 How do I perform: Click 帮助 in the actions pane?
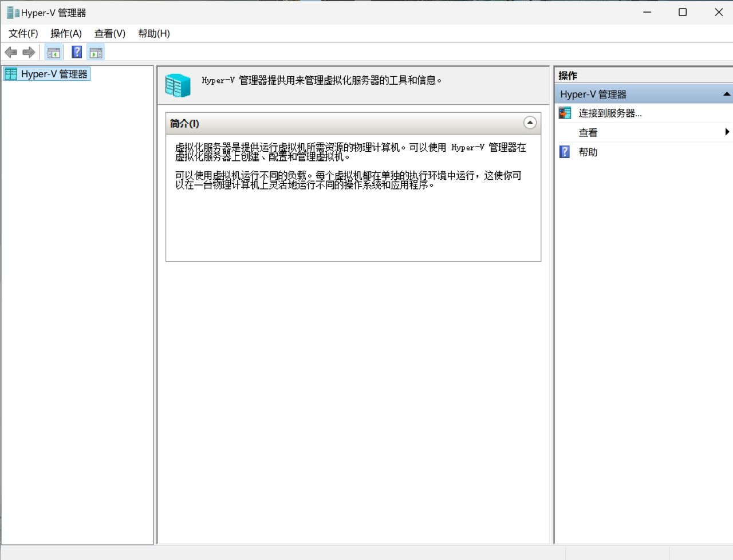pyautogui.click(x=588, y=152)
